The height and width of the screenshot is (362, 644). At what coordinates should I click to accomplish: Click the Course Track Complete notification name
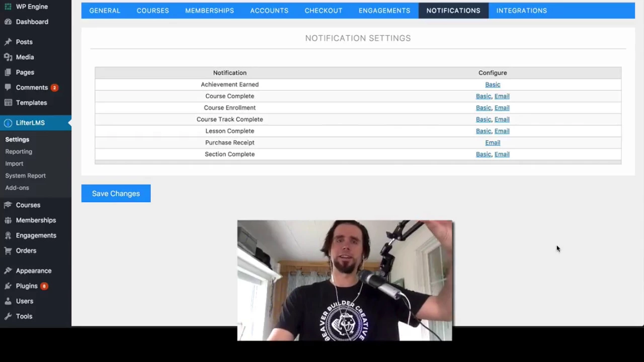pyautogui.click(x=230, y=119)
